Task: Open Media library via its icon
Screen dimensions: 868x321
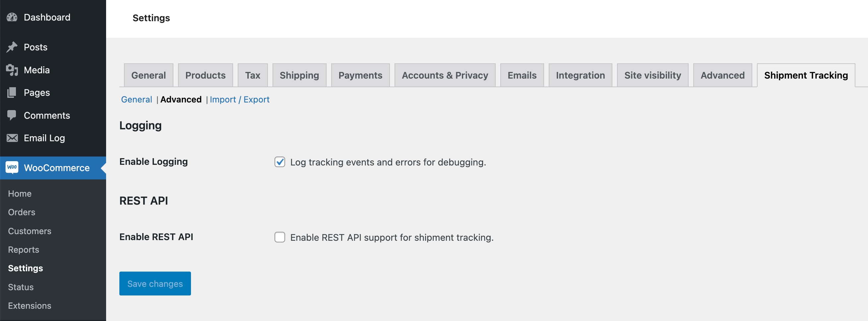Action: 12,70
